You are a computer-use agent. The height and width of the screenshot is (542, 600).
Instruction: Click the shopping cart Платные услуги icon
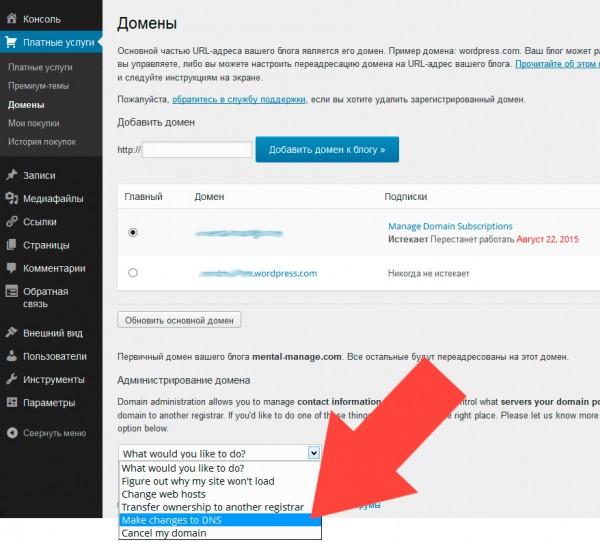[11, 42]
